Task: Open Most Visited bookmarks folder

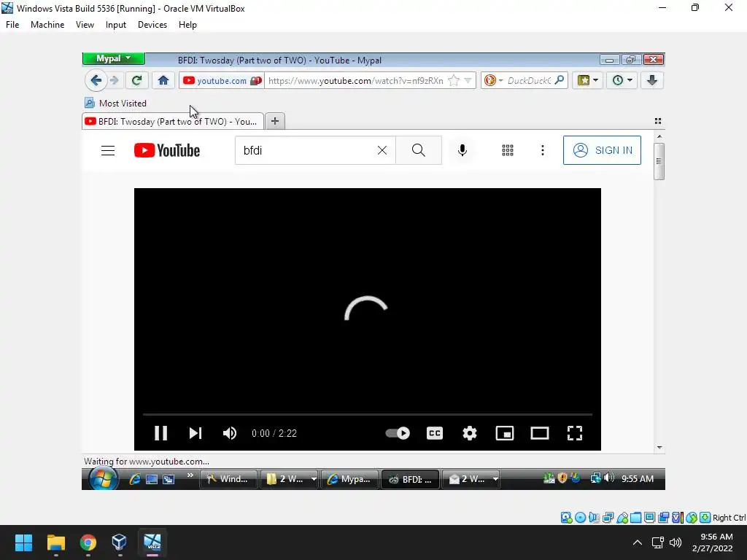Action: tap(116, 104)
